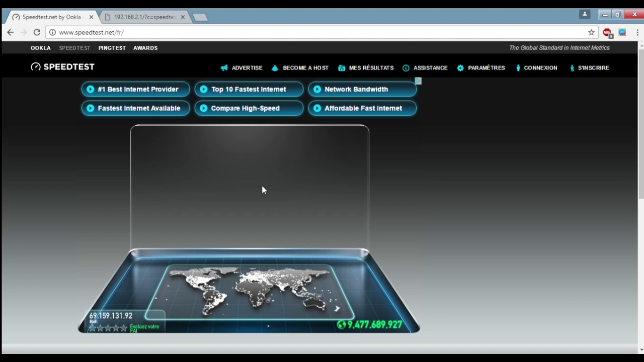Open the Chrome three-dot menu

[637, 32]
